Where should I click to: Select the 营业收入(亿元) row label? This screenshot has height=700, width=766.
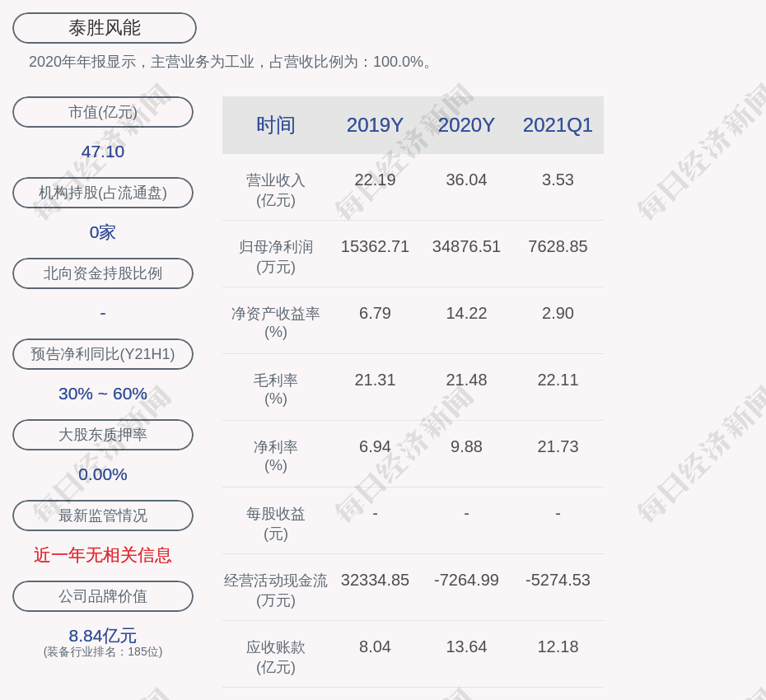(275, 189)
